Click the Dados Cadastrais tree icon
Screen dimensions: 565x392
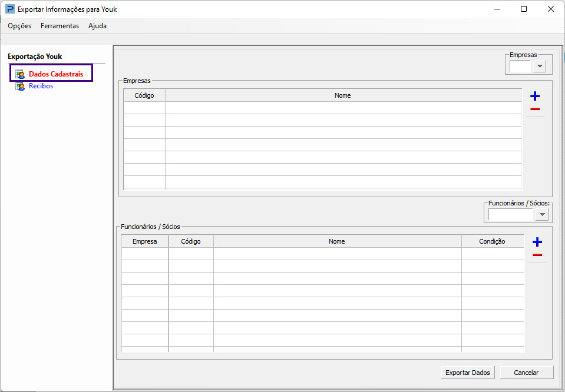20,74
